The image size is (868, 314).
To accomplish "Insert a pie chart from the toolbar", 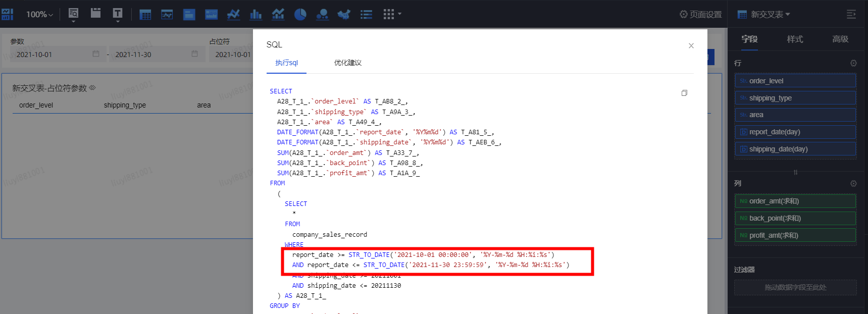I will coord(300,14).
